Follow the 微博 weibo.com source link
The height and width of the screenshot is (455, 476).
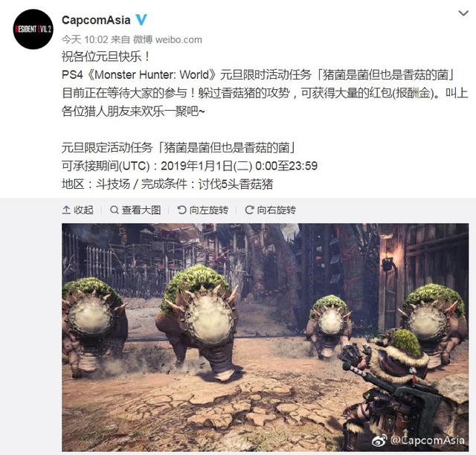167,39
